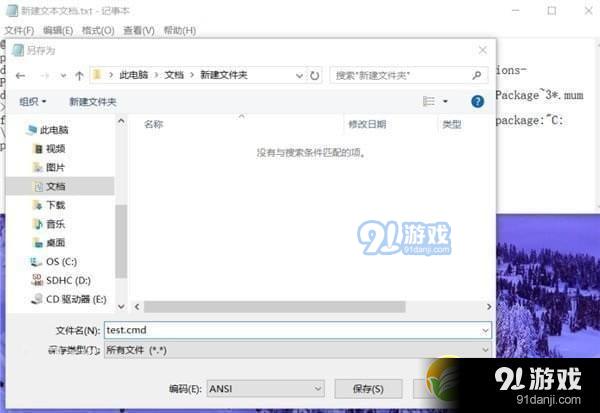
Task: Open the 组织 menu
Action: point(33,102)
